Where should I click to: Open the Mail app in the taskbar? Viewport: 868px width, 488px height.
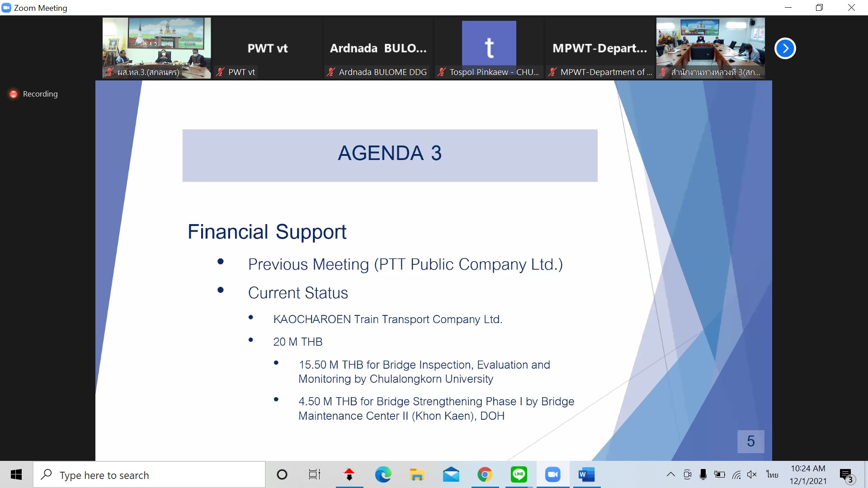[451, 475]
